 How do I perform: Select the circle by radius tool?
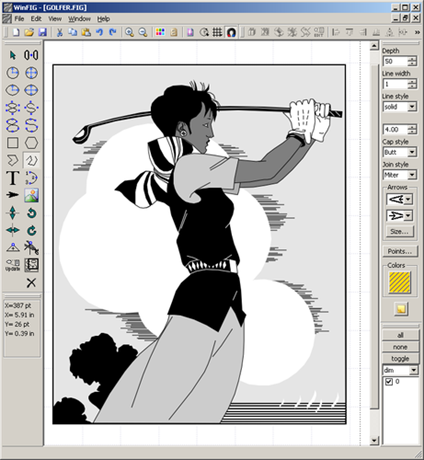[x=13, y=73]
